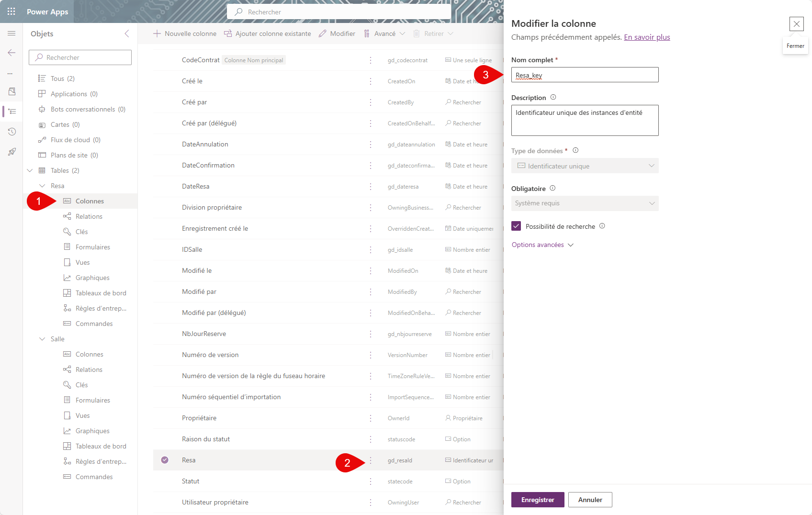Open the more actions dots for Modifié par row
This screenshot has width=812, height=515.
(371, 292)
